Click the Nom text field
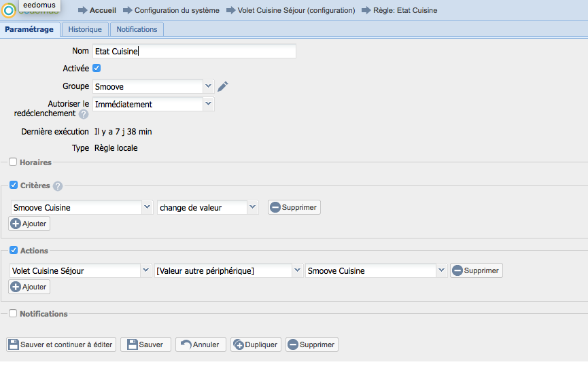The width and height of the screenshot is (588, 373). tap(194, 51)
